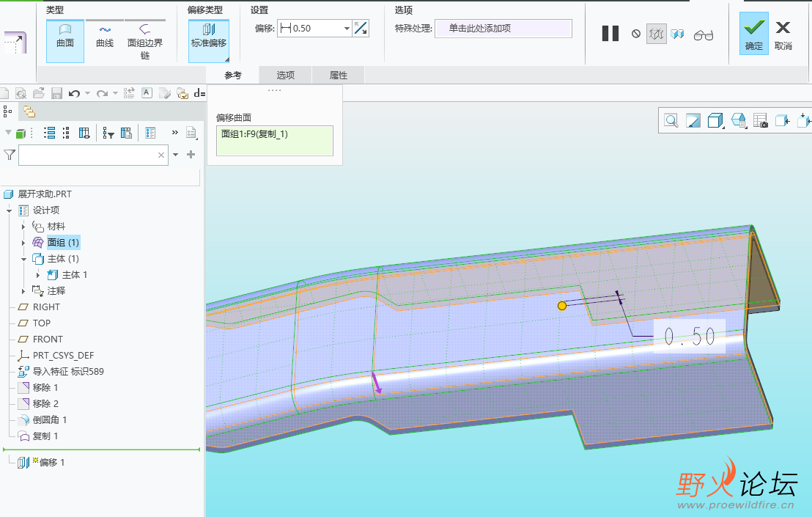Image resolution: width=812 pixels, height=517 pixels.
Task: Click the verify glasses preview icon
Action: pyautogui.click(x=703, y=34)
